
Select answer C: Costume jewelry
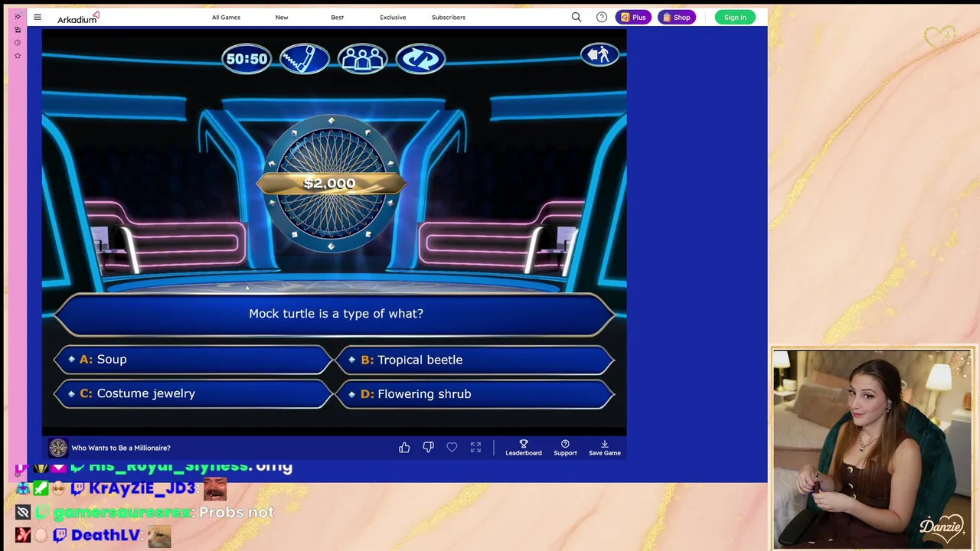pos(194,393)
